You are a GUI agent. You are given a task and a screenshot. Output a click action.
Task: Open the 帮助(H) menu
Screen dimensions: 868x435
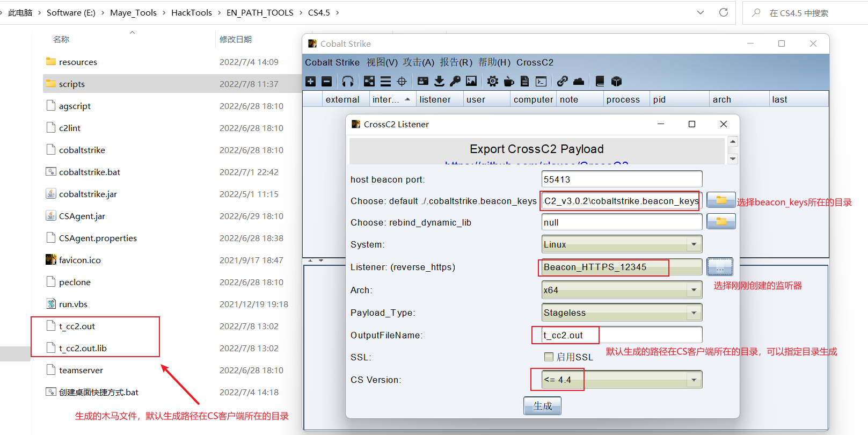pyautogui.click(x=494, y=62)
